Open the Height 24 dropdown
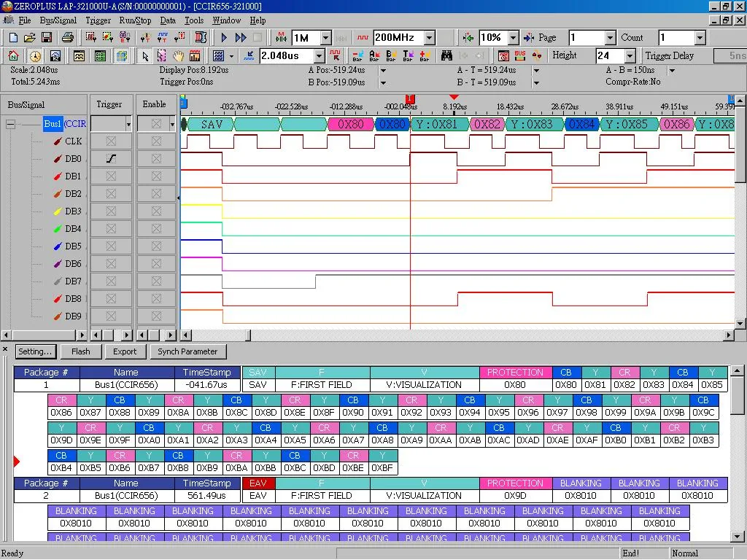 [630, 55]
